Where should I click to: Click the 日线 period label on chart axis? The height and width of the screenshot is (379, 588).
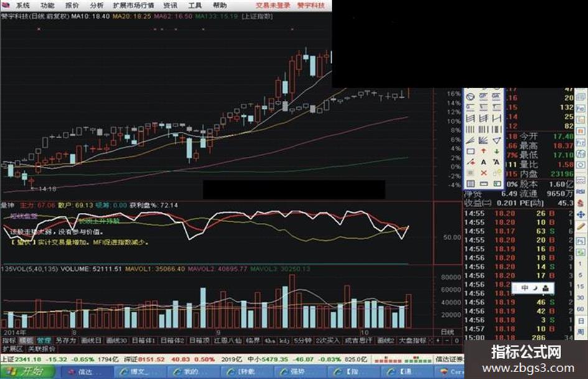tap(447, 332)
